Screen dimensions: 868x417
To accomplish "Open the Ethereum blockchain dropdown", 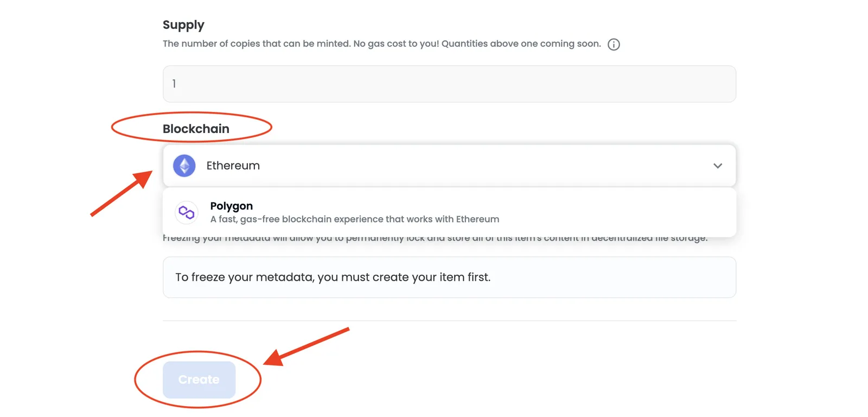I will pyautogui.click(x=449, y=166).
